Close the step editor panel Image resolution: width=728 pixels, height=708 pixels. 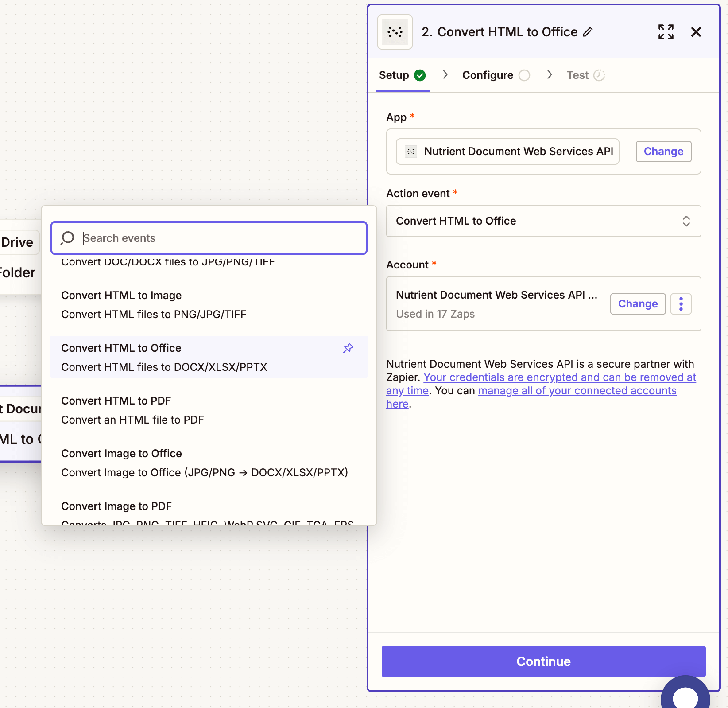click(696, 31)
